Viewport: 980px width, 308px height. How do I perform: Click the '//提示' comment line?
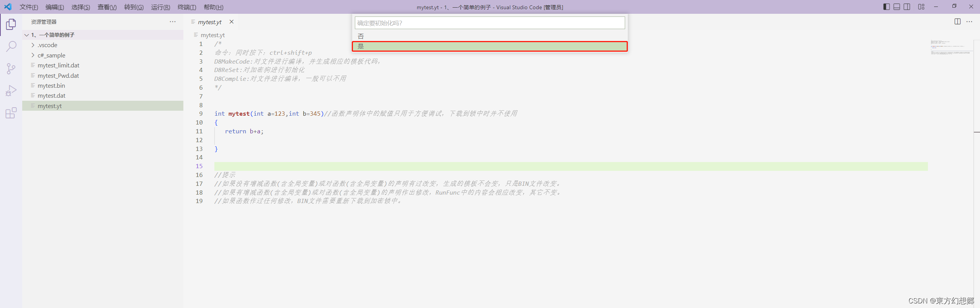[225, 175]
